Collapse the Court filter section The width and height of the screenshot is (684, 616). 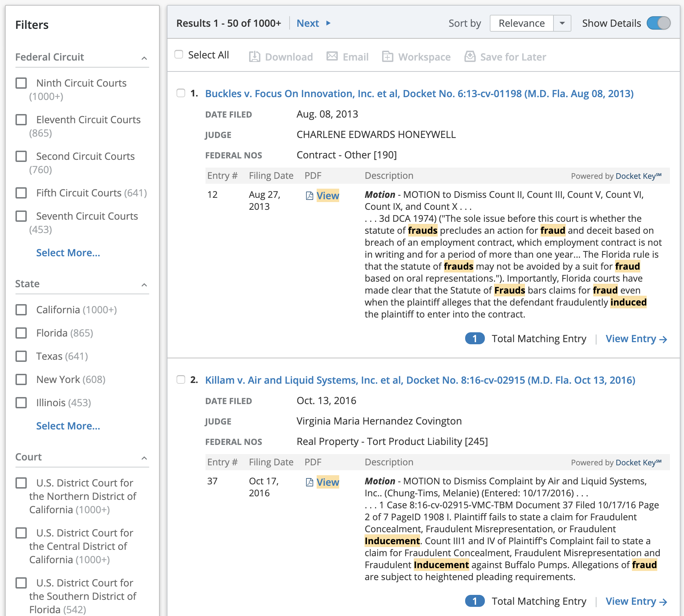pyautogui.click(x=144, y=458)
